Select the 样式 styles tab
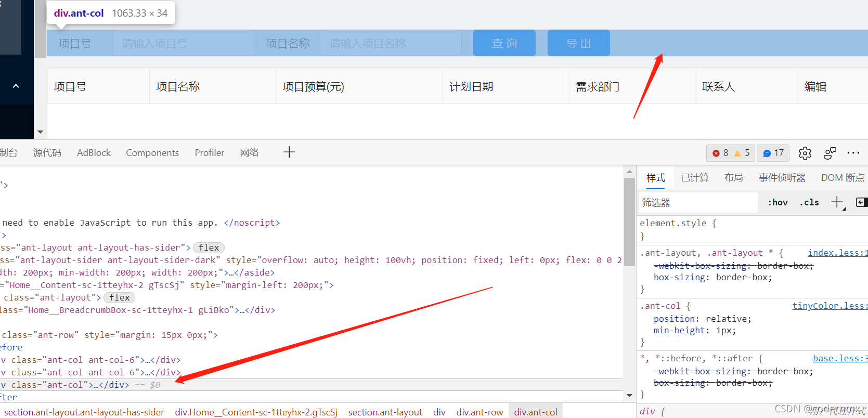Viewport: 868px width, 418px height. point(656,178)
